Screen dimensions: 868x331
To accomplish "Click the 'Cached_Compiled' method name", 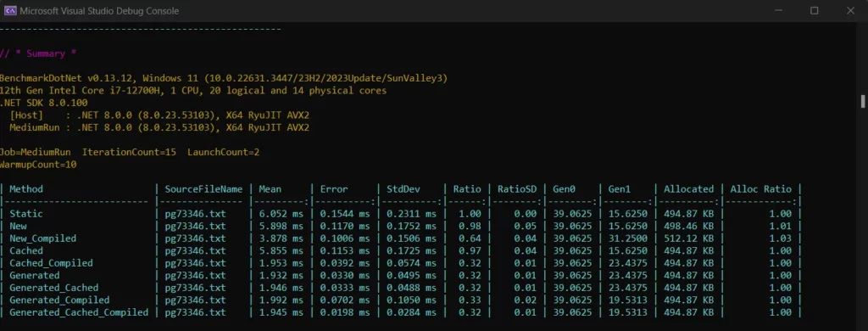I will (51, 263).
